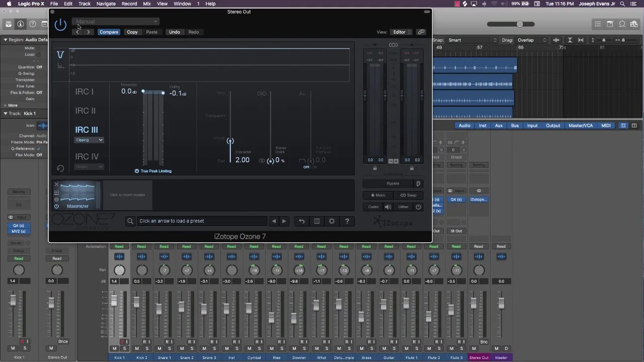Viewport: 644px width, 362px height.
Task: Open the Drag Overlap dropdown
Action: 532,40
